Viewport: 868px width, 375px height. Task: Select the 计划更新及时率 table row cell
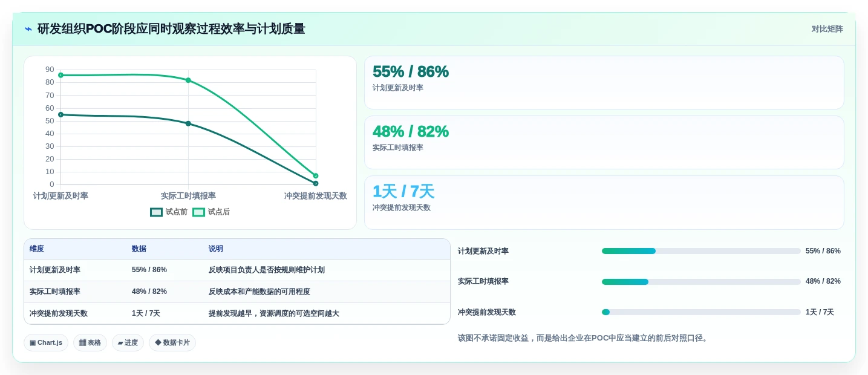(x=55, y=270)
